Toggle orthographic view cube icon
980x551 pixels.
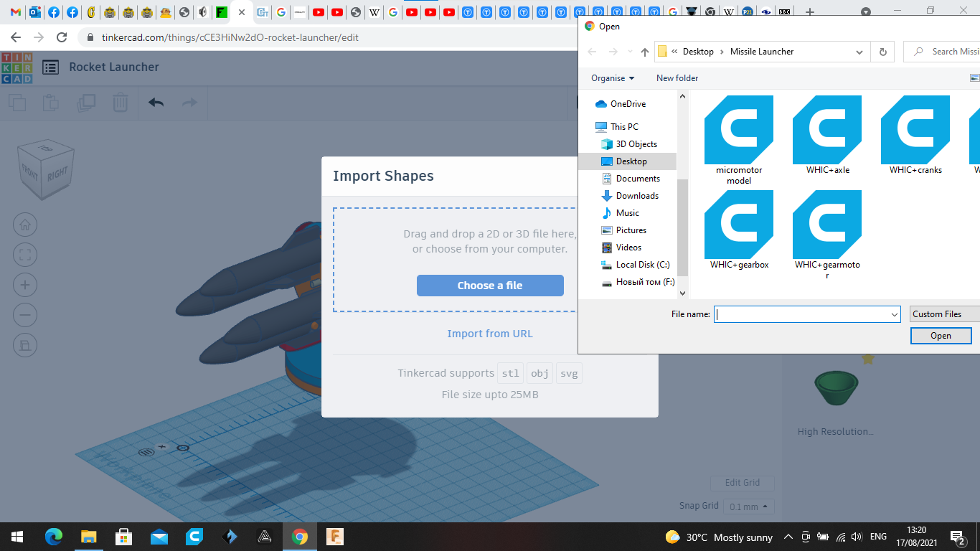(25, 345)
